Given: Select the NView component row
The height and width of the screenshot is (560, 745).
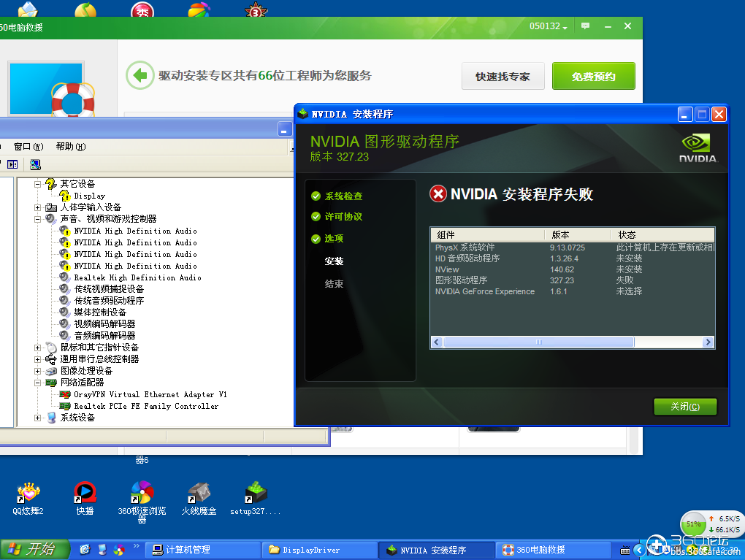Looking at the screenshot, I should pyautogui.click(x=573, y=269).
